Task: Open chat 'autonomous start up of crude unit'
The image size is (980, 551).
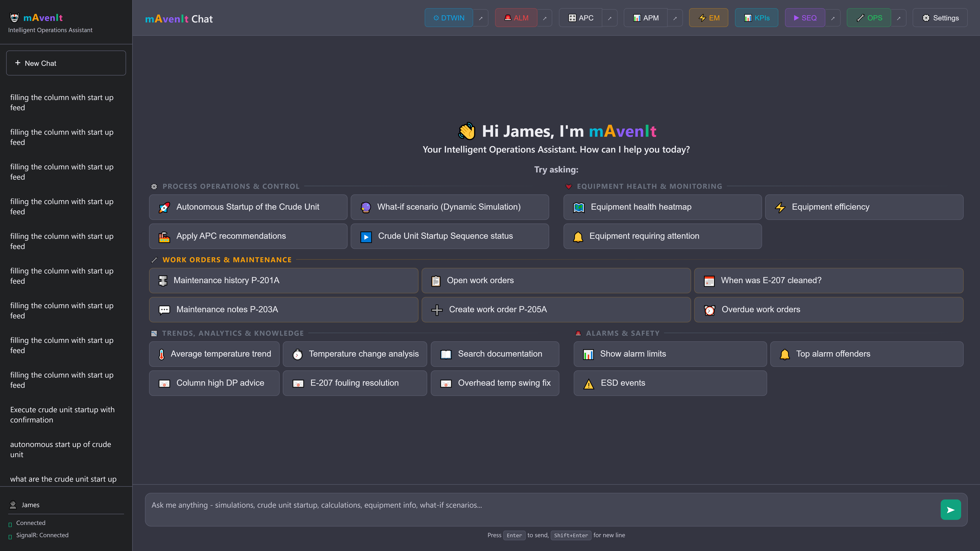Action: click(x=66, y=449)
